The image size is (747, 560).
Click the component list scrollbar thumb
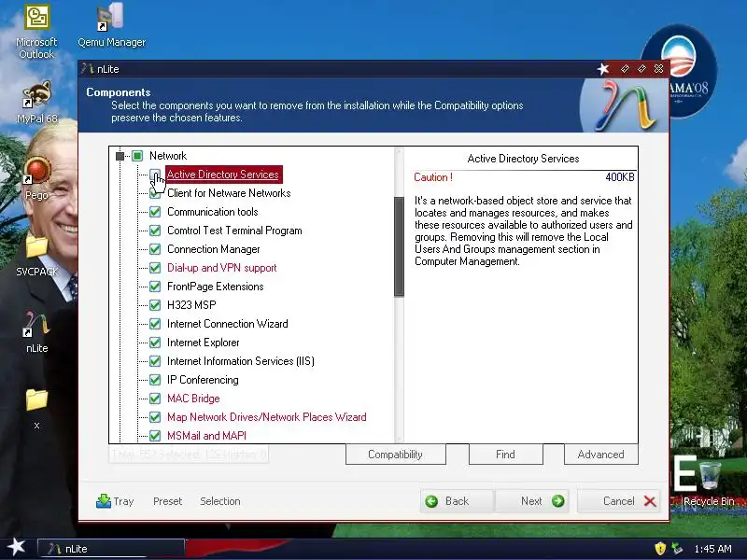(x=400, y=246)
